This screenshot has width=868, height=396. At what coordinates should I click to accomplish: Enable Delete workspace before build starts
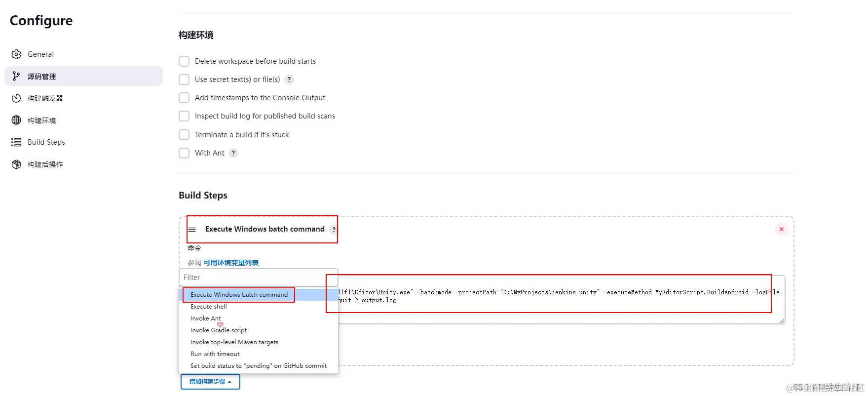pos(184,61)
